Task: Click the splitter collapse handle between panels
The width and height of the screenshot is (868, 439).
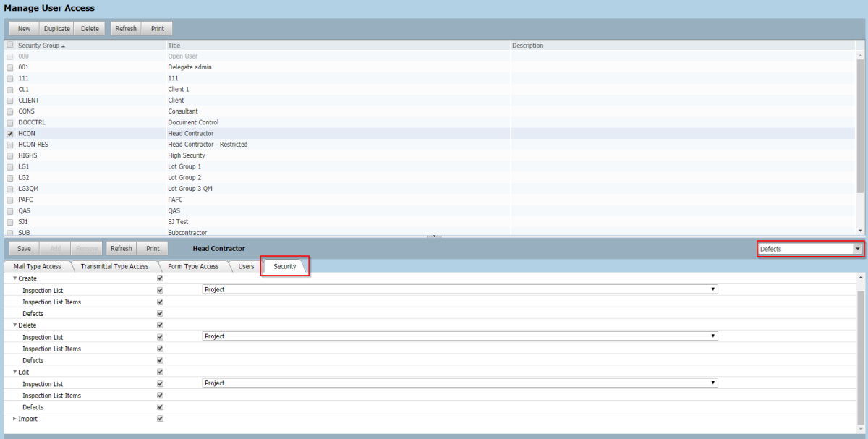Action: (x=434, y=236)
